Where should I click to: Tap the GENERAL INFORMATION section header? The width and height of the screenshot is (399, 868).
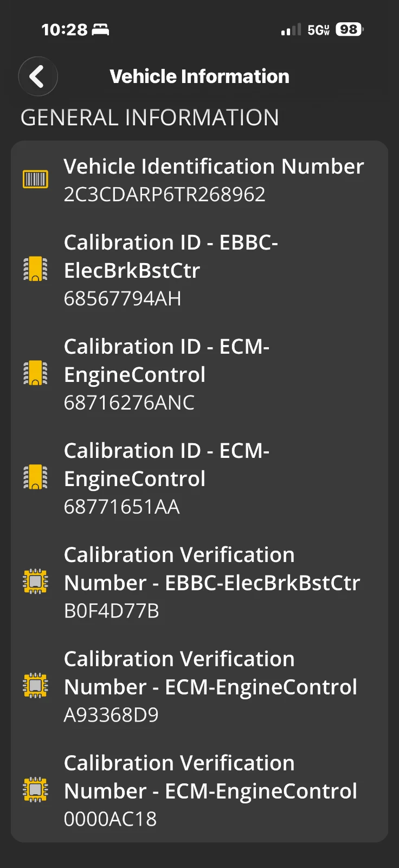(150, 118)
